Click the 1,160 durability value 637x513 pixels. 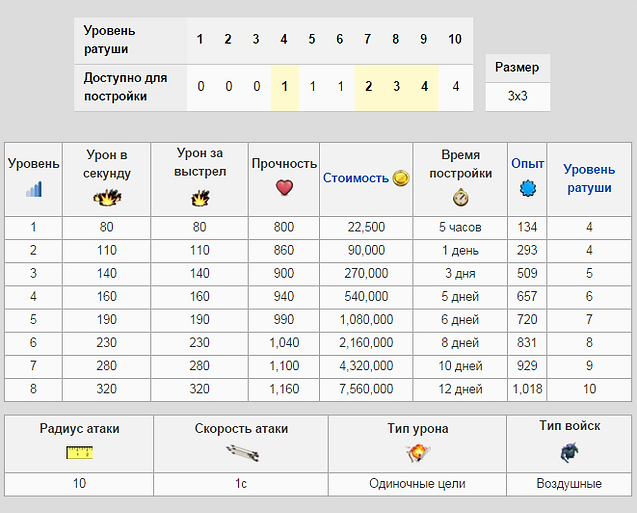coord(284,389)
